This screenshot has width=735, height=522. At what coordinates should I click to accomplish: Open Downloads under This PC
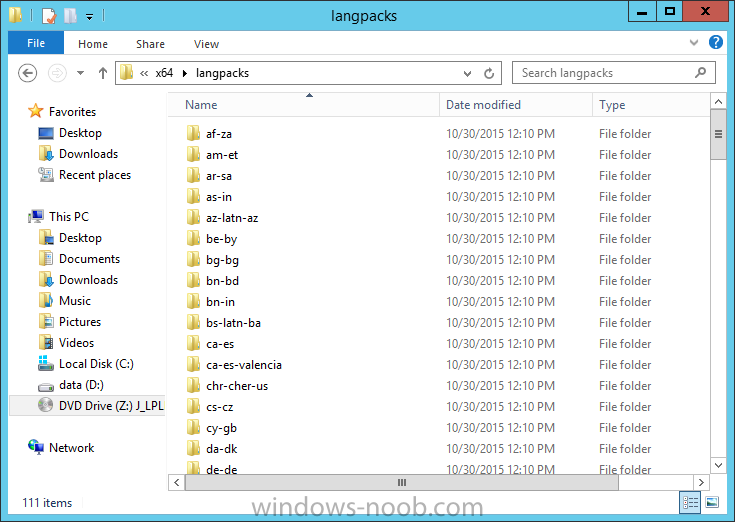pyautogui.click(x=88, y=280)
